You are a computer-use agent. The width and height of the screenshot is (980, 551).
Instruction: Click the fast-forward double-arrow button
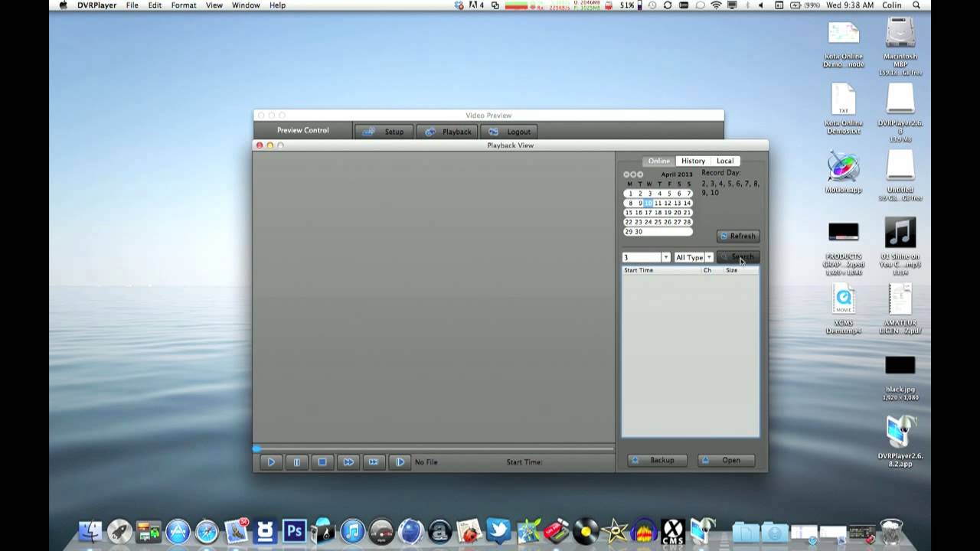click(348, 462)
